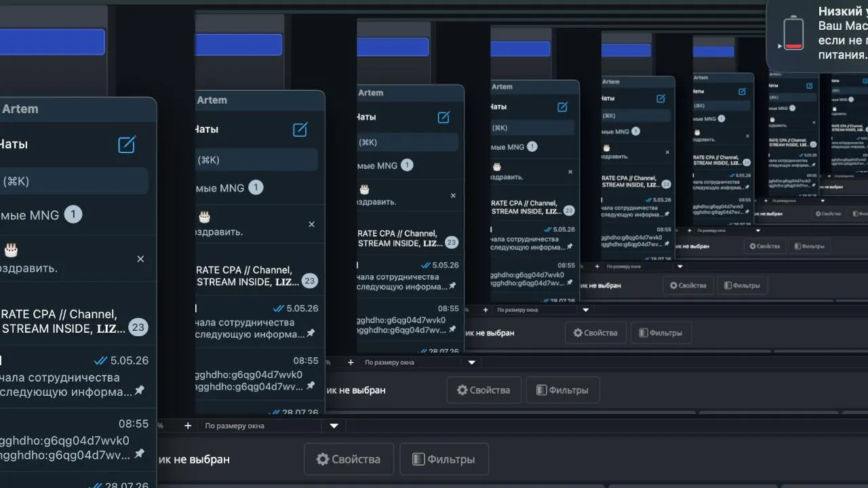Select the MNG folder tab in largest chat list
The height and width of the screenshot is (488, 868).
(41, 215)
